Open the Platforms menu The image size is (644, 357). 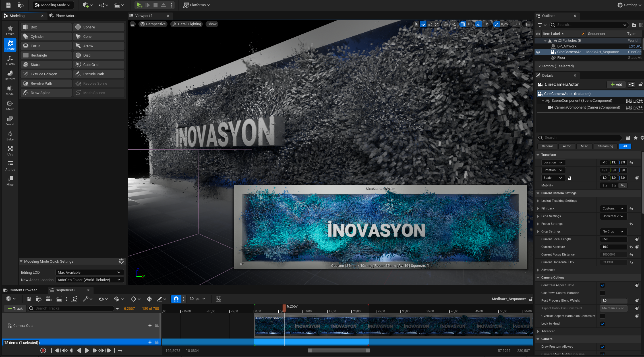tap(196, 5)
